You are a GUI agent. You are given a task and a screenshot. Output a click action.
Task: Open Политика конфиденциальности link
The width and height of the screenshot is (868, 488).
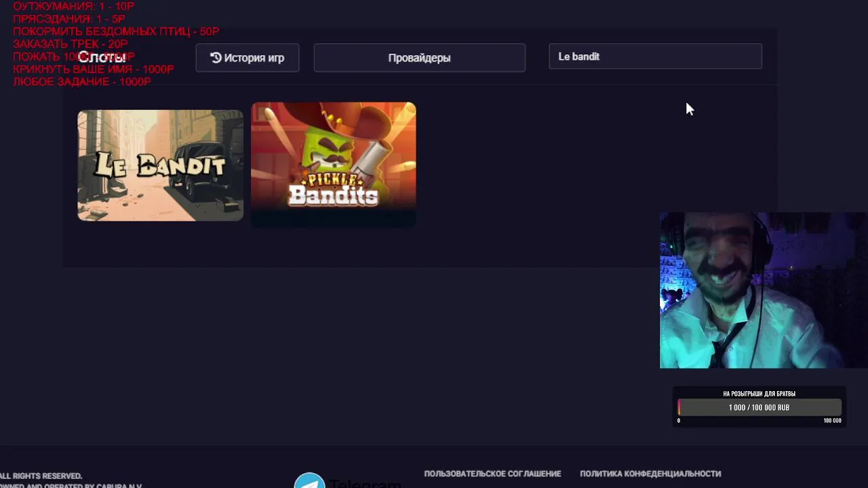click(650, 474)
